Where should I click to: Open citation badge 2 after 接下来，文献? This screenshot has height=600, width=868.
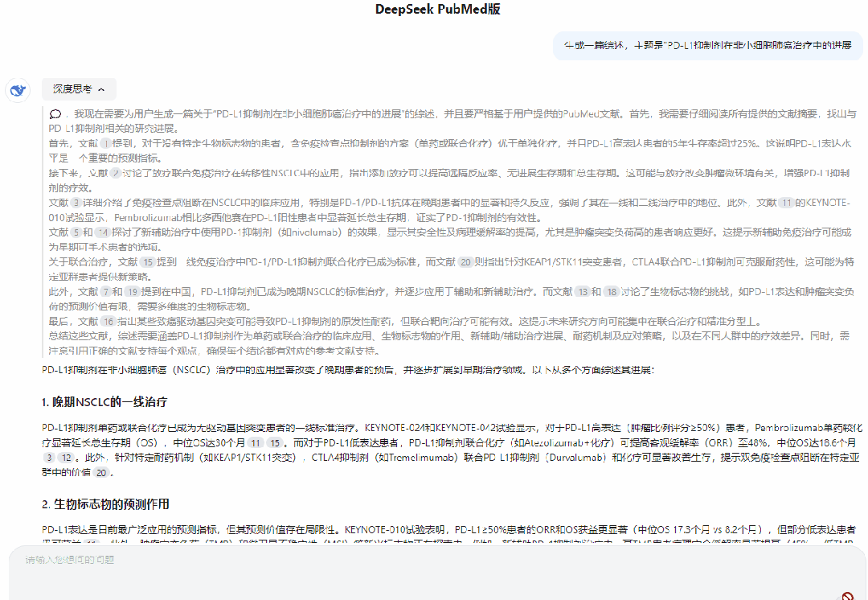tap(115, 173)
